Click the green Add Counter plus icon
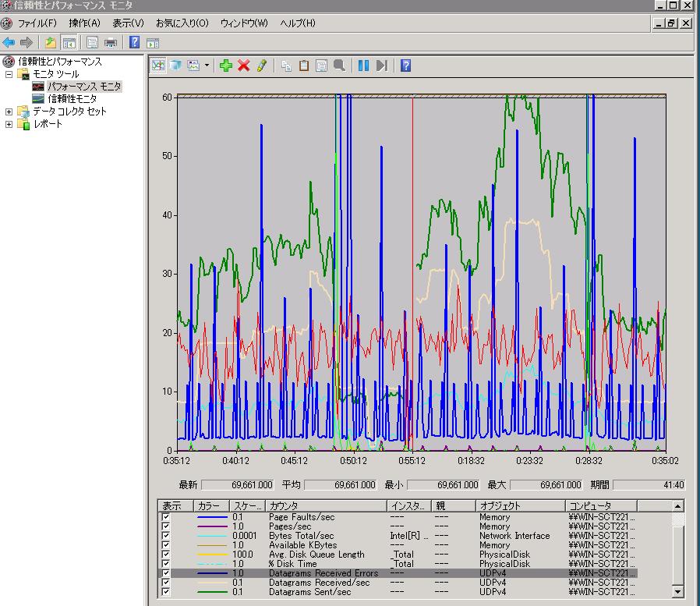This screenshot has height=606, width=700. click(x=226, y=66)
